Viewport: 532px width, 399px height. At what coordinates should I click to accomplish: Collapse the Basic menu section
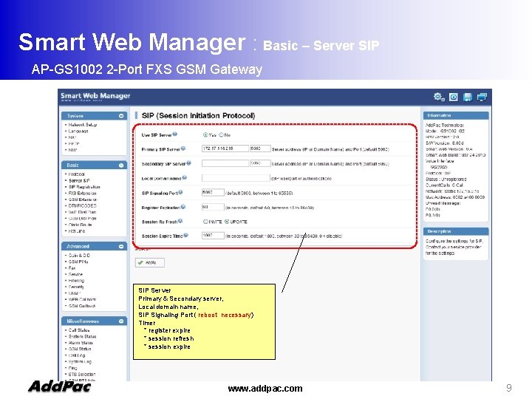(x=121, y=166)
